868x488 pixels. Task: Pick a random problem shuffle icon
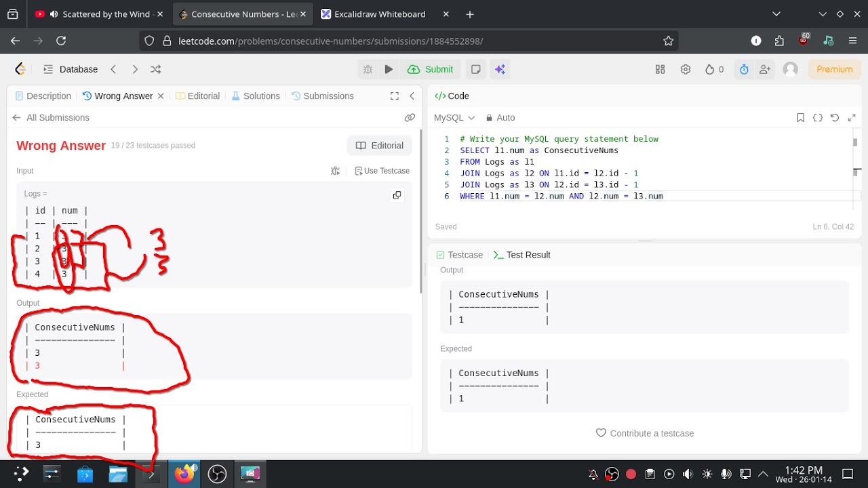[x=156, y=69]
